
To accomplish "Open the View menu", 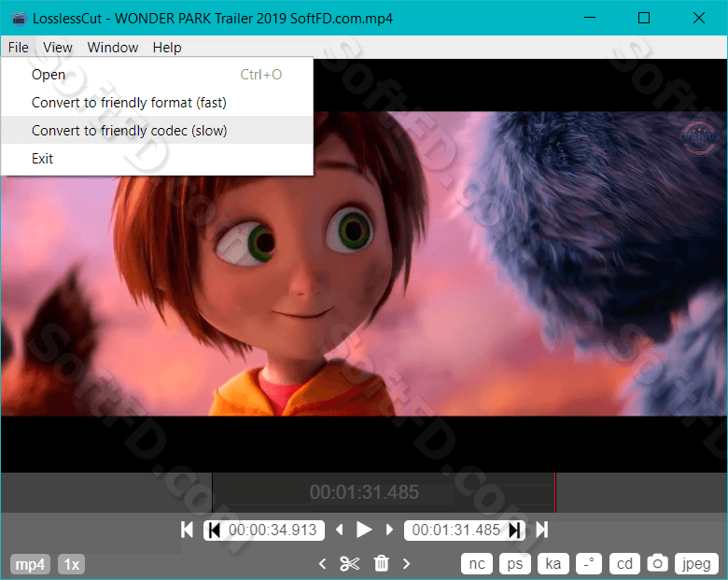I will pyautogui.click(x=58, y=48).
